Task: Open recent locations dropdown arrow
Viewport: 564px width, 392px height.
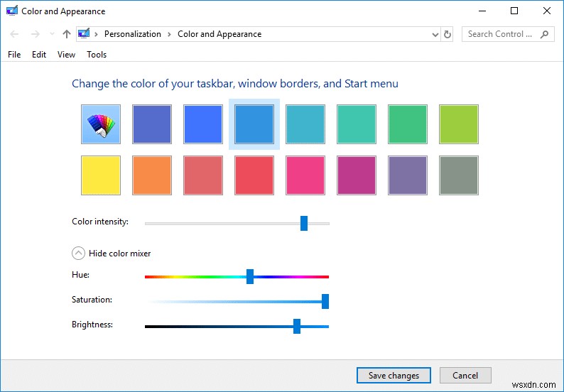Action: pos(51,34)
